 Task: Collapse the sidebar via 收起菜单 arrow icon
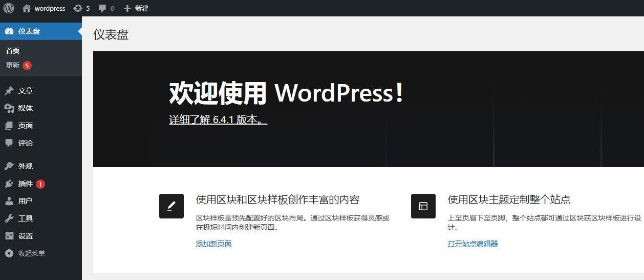tap(9, 253)
